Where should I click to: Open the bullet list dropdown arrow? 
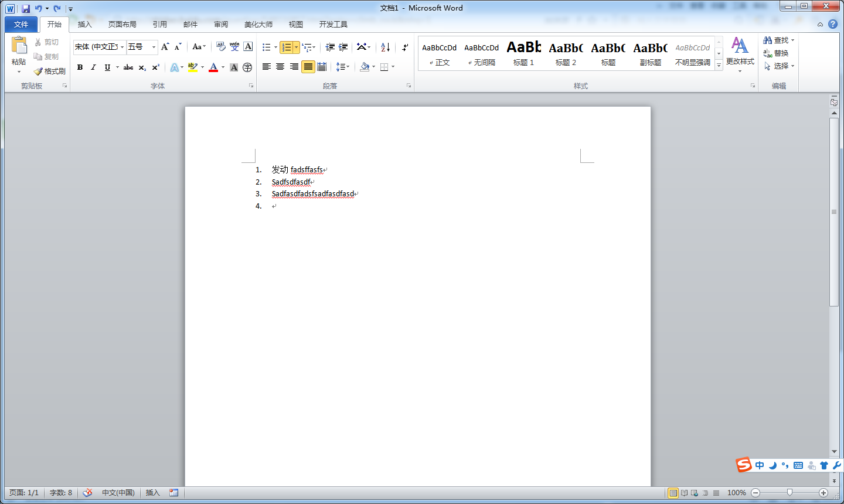pos(275,47)
